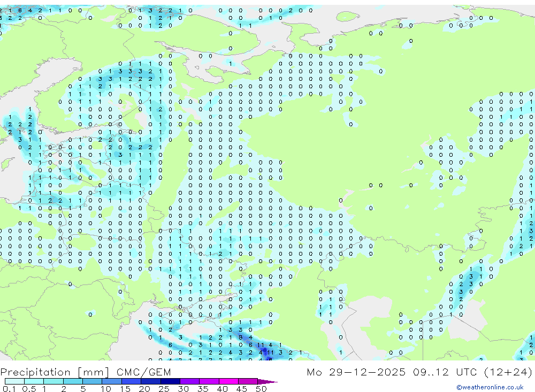This screenshot has width=535, height=392.
Task: Click the legend scale label '10'
Action: coord(106,389)
